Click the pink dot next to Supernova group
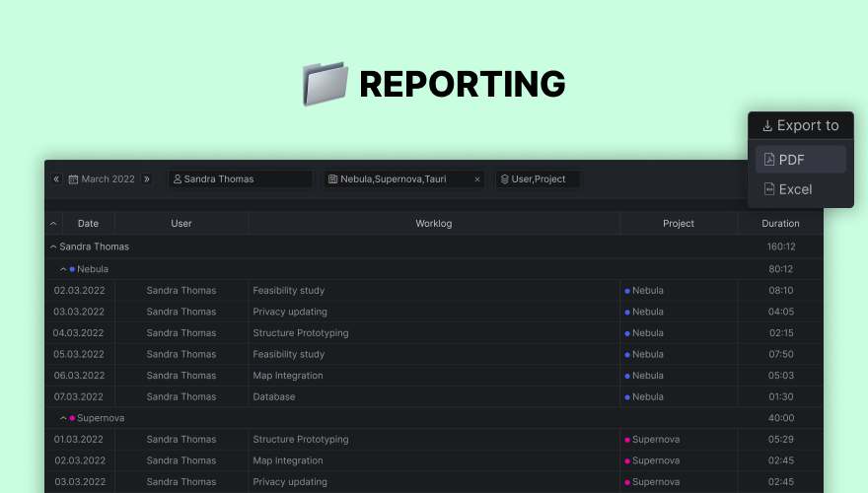Screen dimensions: 868x493 click(72, 418)
